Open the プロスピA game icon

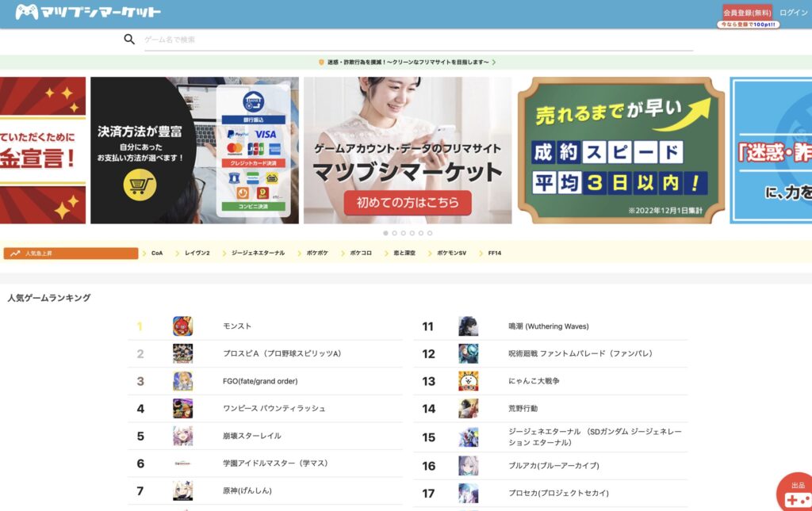tap(183, 354)
